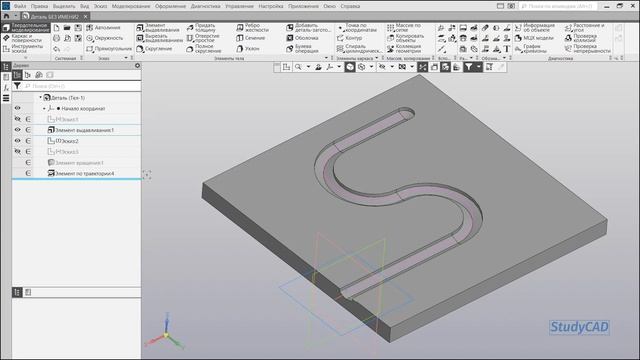640x360 pixels.
Task: Select the Придать толщину tool
Action: (202, 27)
